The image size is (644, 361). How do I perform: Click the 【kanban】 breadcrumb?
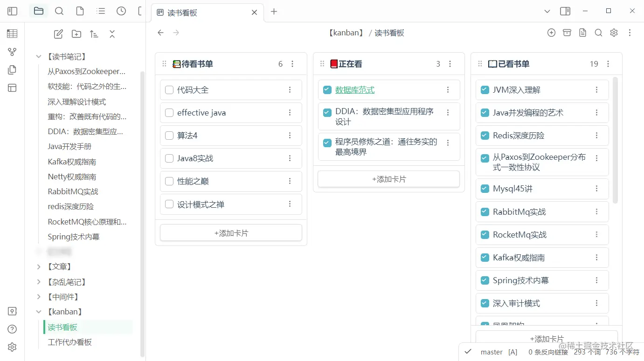pyautogui.click(x=346, y=33)
